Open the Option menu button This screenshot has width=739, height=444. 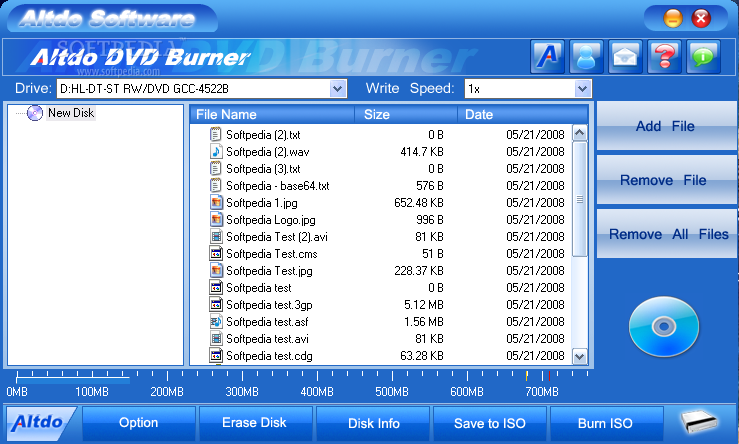pos(139,423)
